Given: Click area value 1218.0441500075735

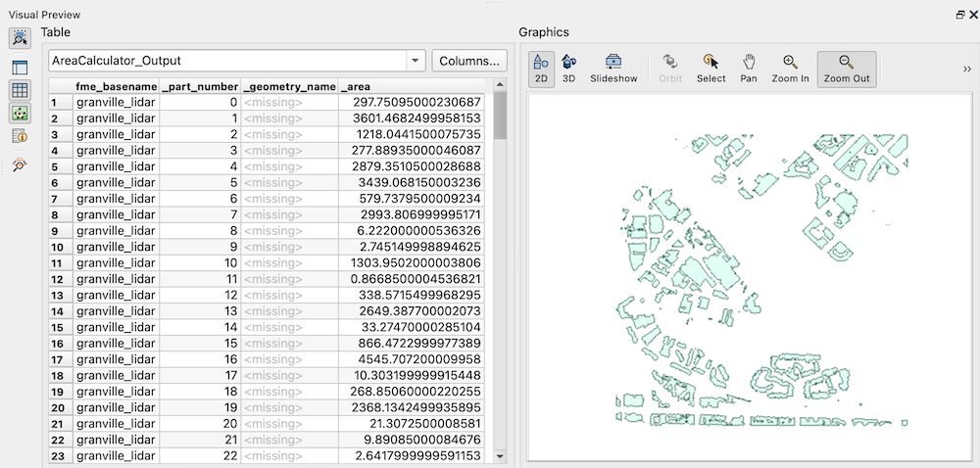Looking at the screenshot, I should [418, 134].
